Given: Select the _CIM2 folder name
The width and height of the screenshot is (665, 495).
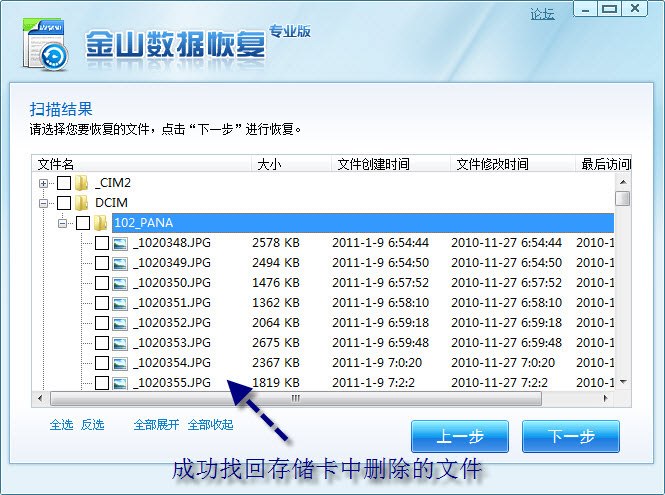Looking at the screenshot, I should click(113, 183).
